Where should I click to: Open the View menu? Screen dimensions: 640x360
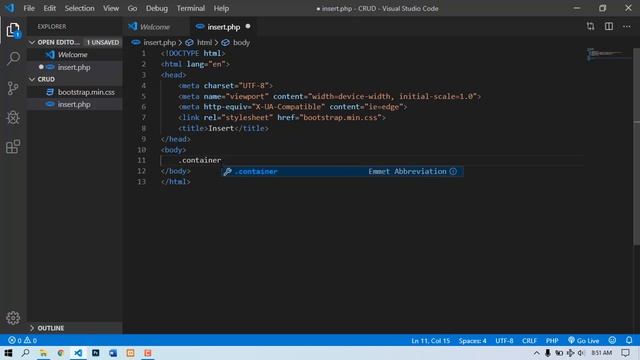(x=111, y=8)
